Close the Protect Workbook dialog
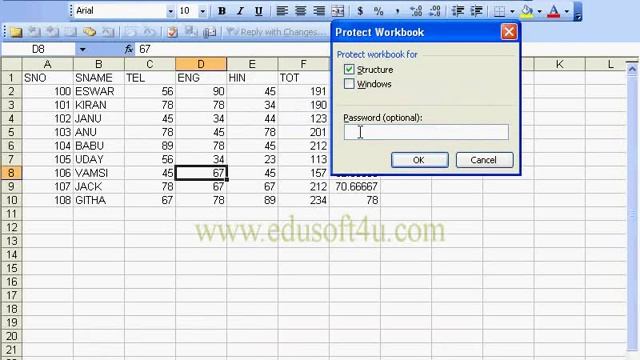This screenshot has height=360, width=640. (x=509, y=32)
